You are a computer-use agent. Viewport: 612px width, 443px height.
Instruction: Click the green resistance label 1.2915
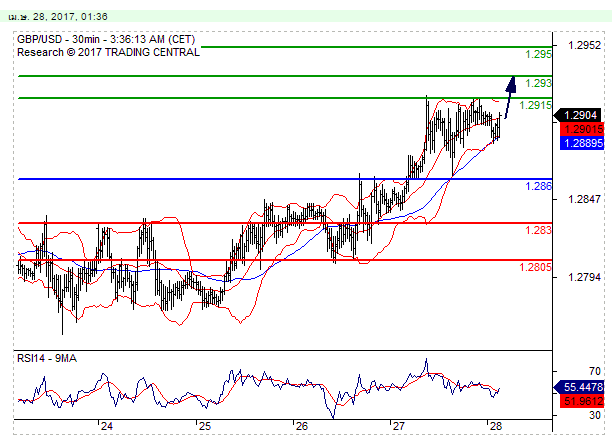pos(536,105)
